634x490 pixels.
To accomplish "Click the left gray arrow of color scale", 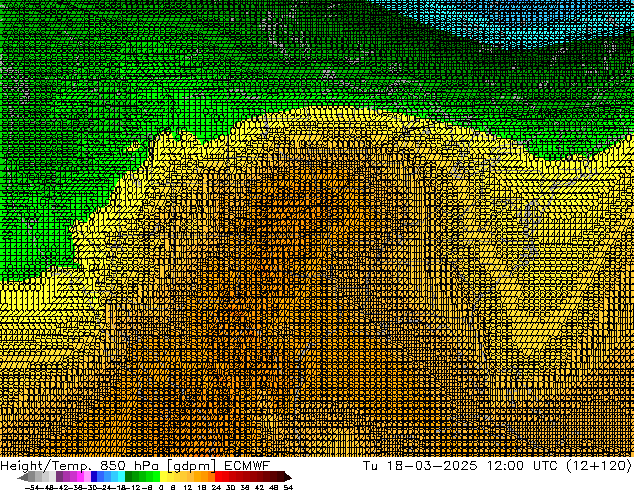I will coord(23,478).
